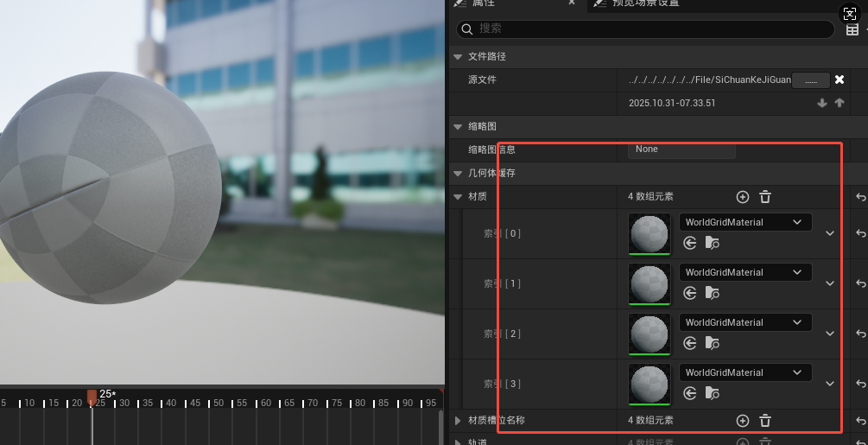Collapse the 缩略图 section

pos(458,127)
